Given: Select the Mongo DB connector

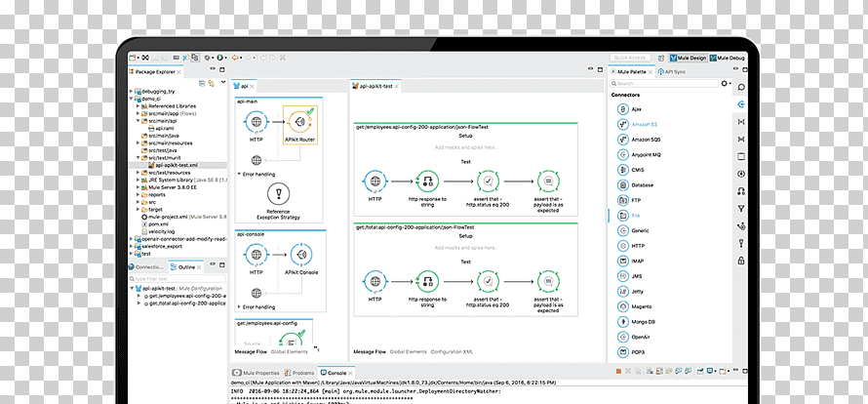Looking at the screenshot, I should point(637,321).
